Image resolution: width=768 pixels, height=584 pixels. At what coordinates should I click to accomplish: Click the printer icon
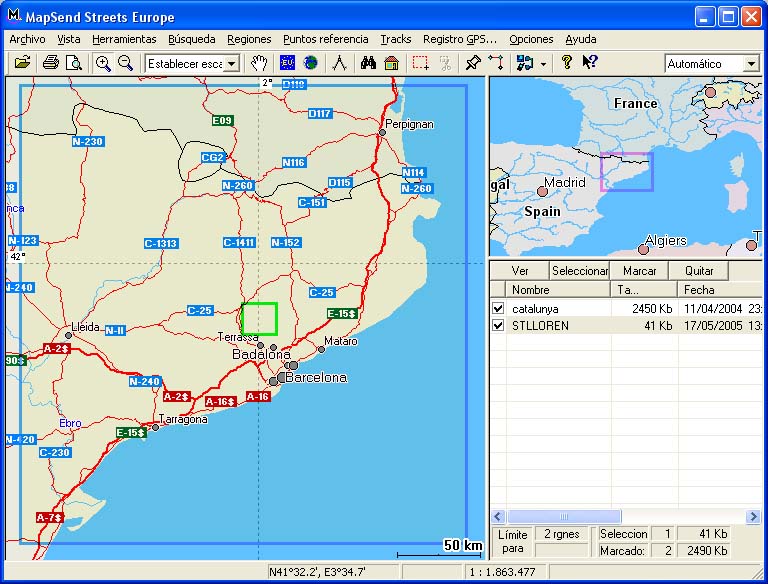click(51, 63)
